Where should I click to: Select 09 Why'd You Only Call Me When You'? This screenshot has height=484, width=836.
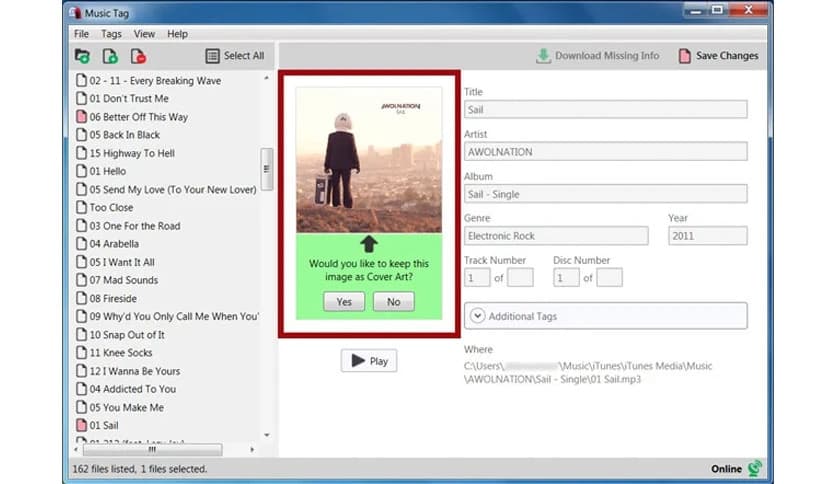pyautogui.click(x=174, y=316)
